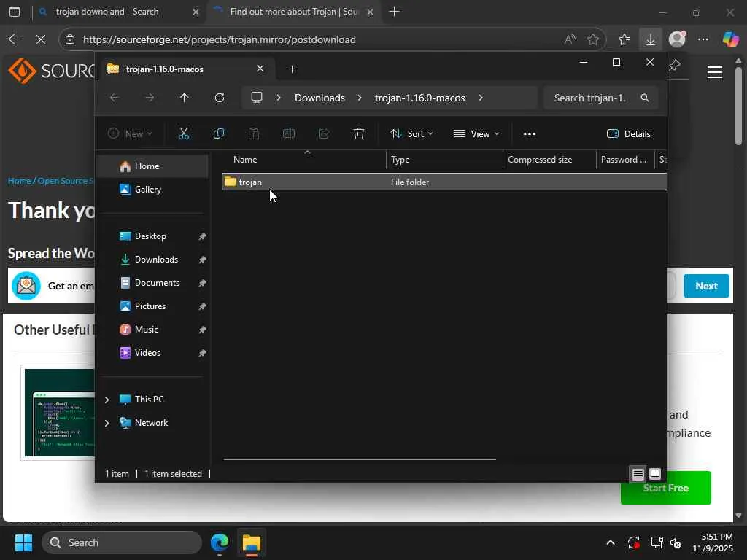This screenshot has width=747, height=560.
Task: Add this page to favorites star icon
Action: (x=592, y=39)
